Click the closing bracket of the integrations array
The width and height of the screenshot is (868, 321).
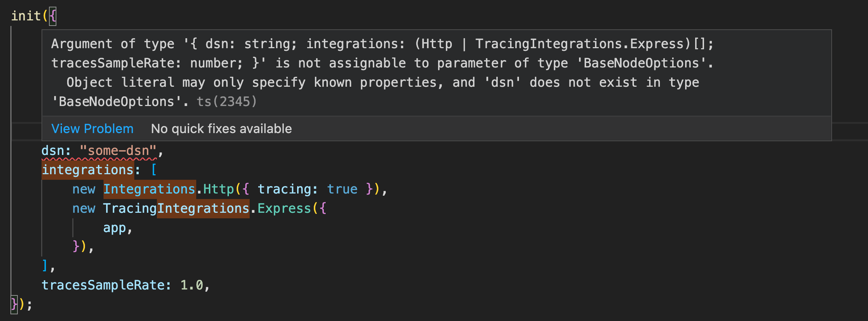pos(45,266)
